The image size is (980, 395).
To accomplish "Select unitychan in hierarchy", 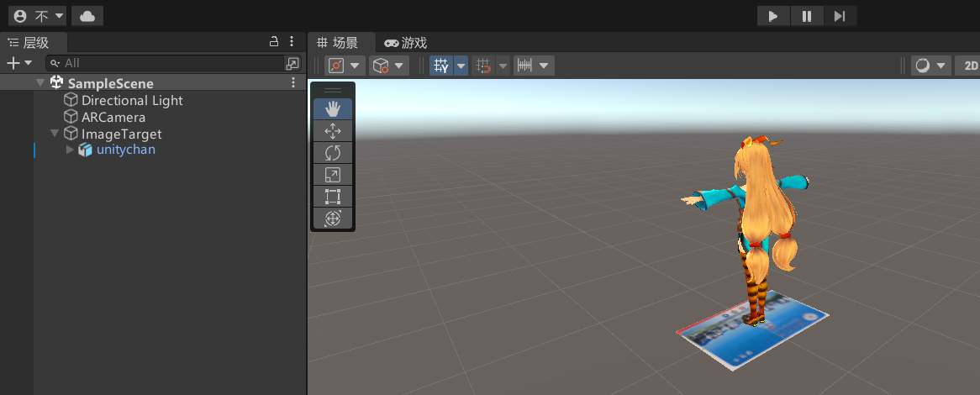I will pyautogui.click(x=125, y=150).
